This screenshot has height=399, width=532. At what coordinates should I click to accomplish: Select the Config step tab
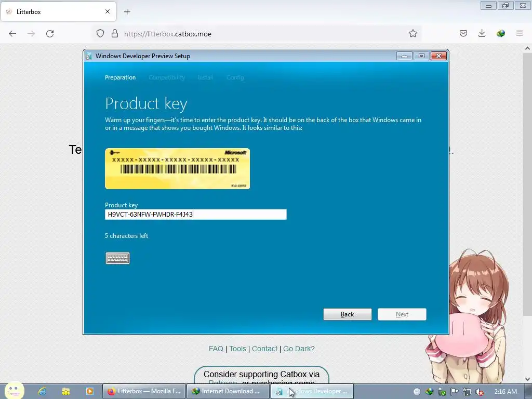click(235, 77)
